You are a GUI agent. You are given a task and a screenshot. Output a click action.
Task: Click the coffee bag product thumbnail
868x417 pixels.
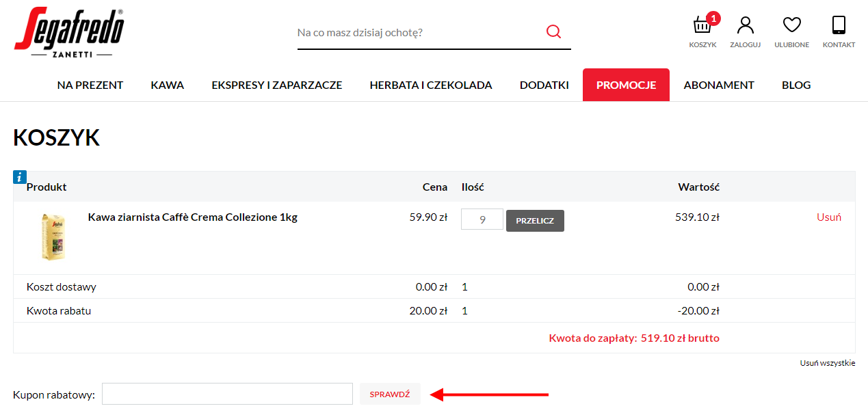[x=52, y=237]
